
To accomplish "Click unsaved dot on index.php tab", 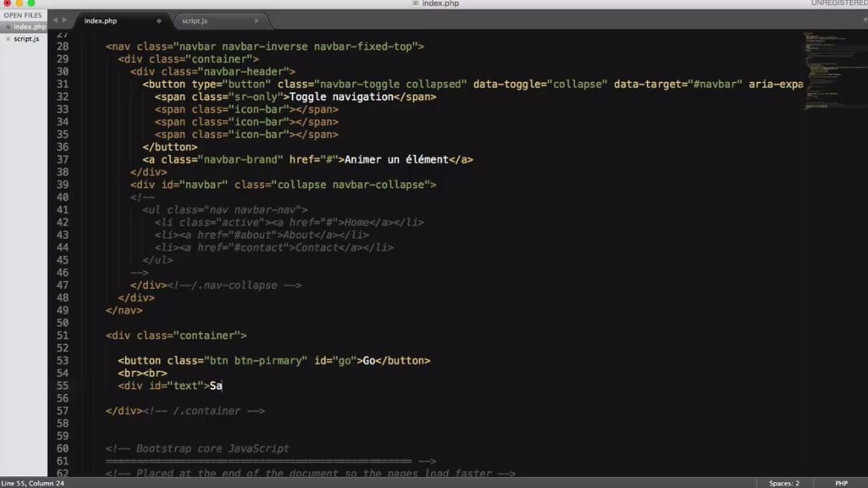I will [x=159, y=21].
